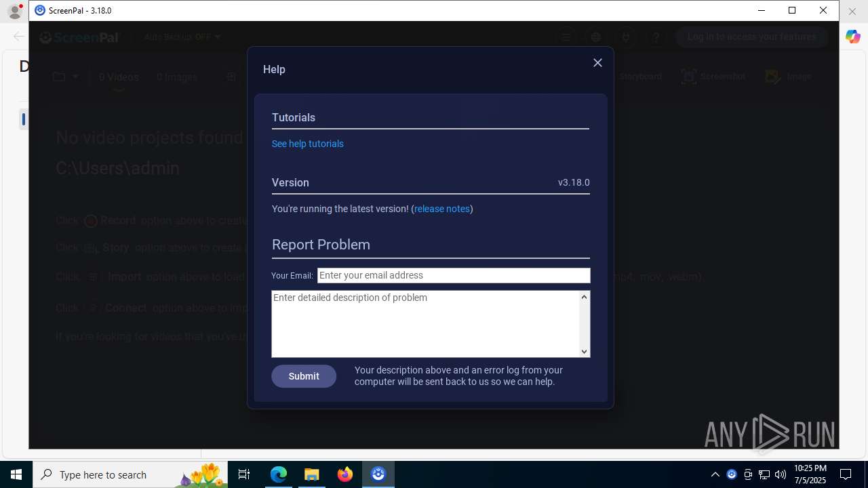Minimize the ScreenPal window

(761, 10)
